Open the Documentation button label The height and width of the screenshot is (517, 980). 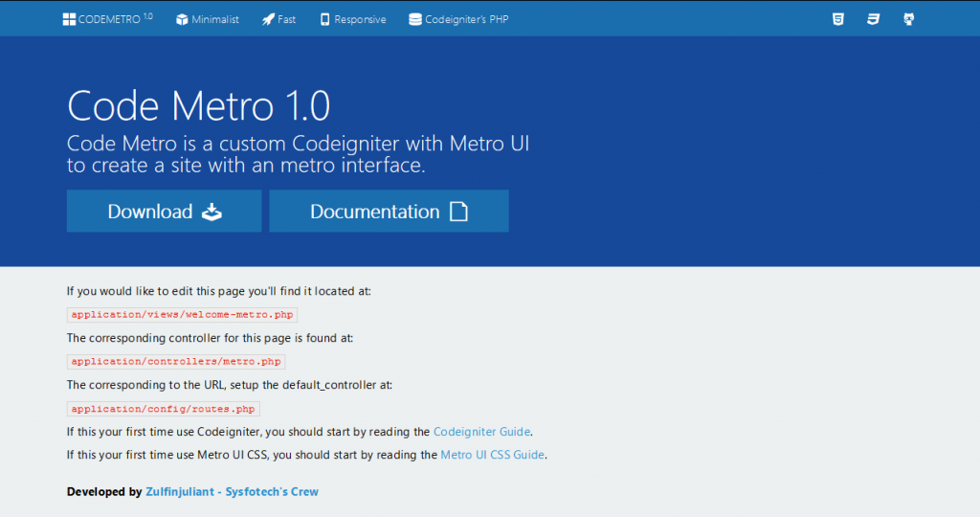(375, 212)
